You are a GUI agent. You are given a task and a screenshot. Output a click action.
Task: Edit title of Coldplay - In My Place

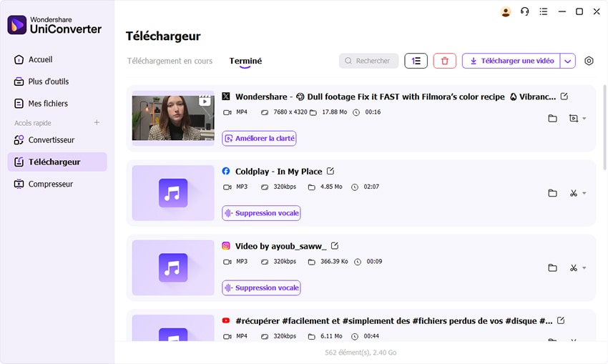(330, 171)
